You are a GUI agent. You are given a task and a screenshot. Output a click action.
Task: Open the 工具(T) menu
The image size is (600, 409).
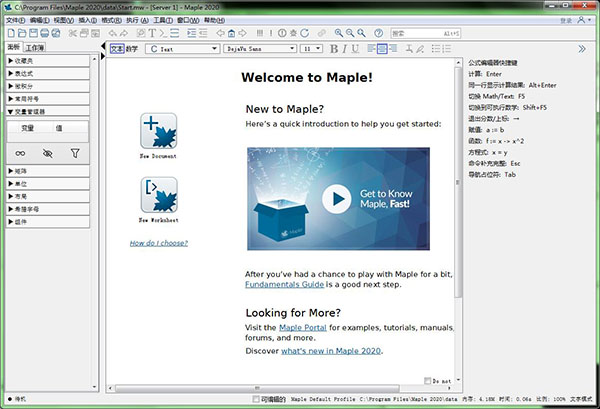[163, 20]
